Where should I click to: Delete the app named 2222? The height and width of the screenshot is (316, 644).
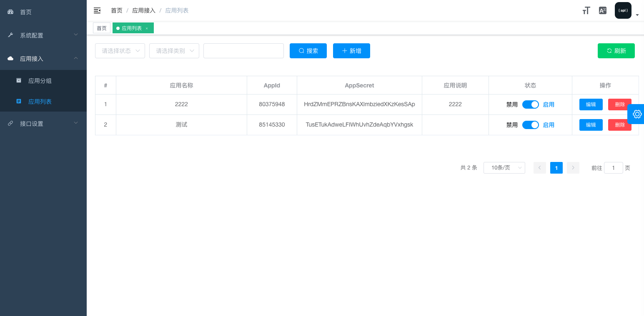(x=620, y=105)
